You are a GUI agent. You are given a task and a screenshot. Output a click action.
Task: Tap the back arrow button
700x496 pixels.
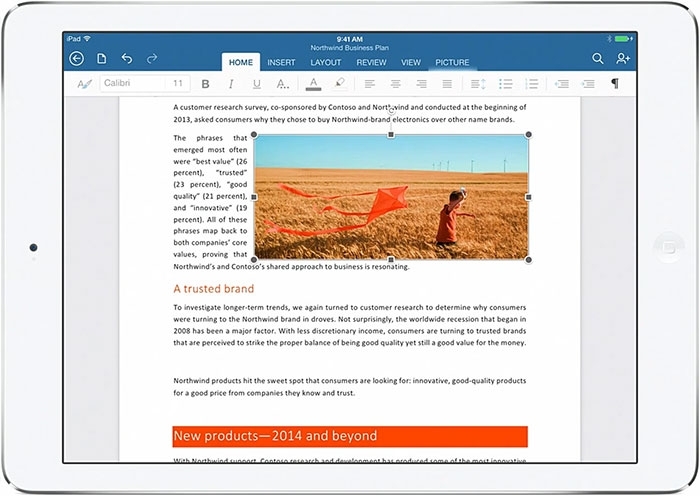point(77,59)
